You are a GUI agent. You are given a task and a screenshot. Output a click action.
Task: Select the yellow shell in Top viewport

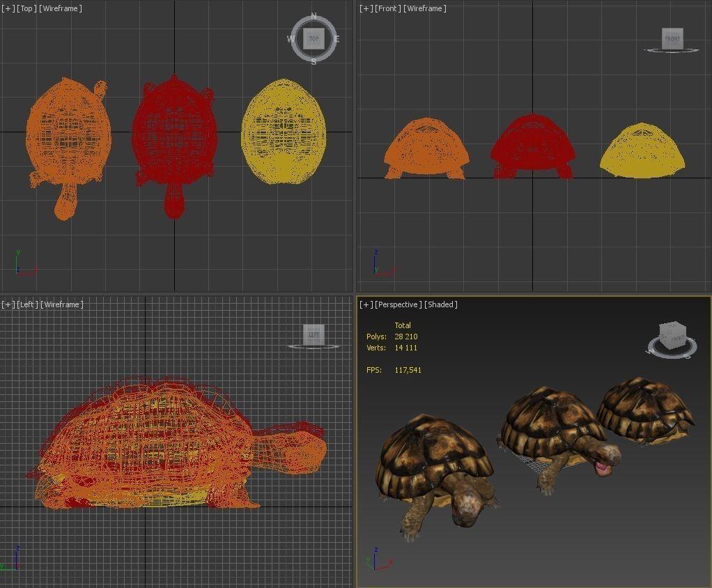coord(284,132)
